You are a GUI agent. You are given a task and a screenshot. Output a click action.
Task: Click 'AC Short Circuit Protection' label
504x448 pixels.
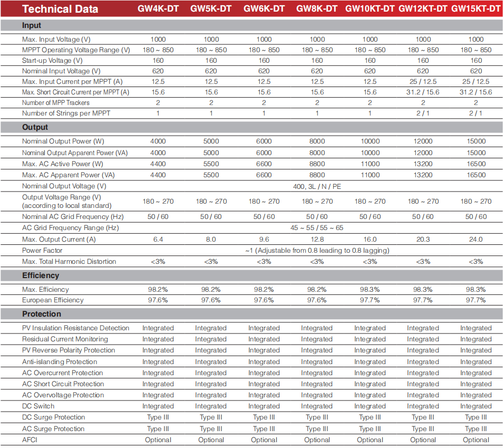coord(63,384)
